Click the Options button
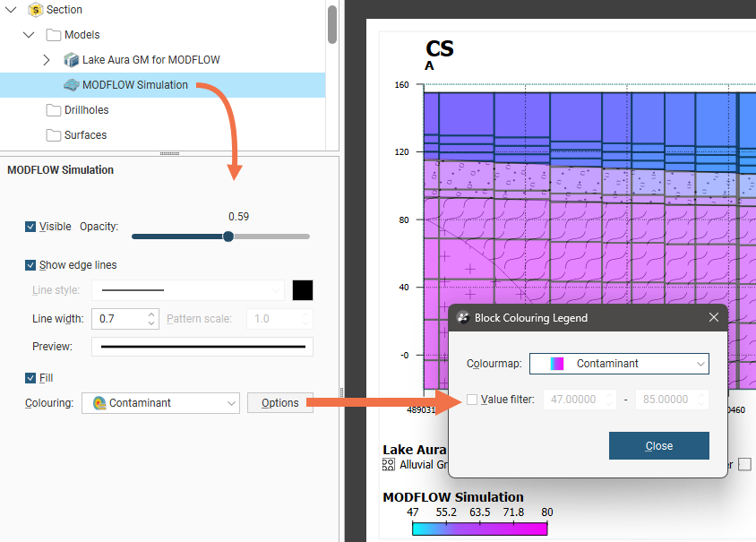The image size is (756, 542). (x=279, y=403)
